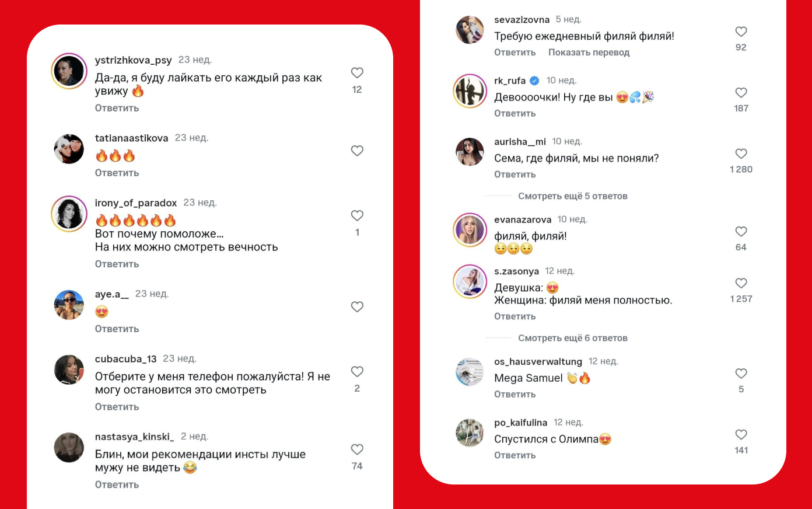Expand 5 more replies under aurisha__mi
This screenshot has width=812, height=509.
click(x=572, y=196)
